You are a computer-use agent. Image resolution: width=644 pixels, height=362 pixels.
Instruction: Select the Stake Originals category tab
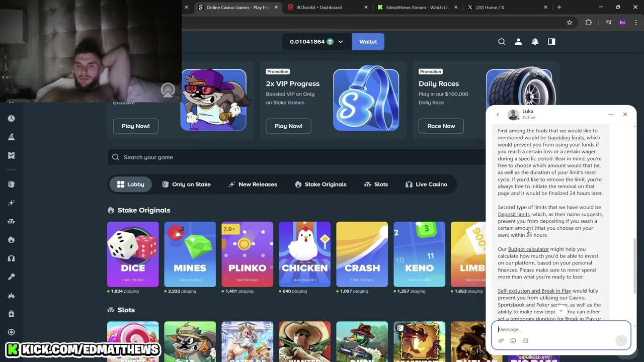tap(320, 185)
